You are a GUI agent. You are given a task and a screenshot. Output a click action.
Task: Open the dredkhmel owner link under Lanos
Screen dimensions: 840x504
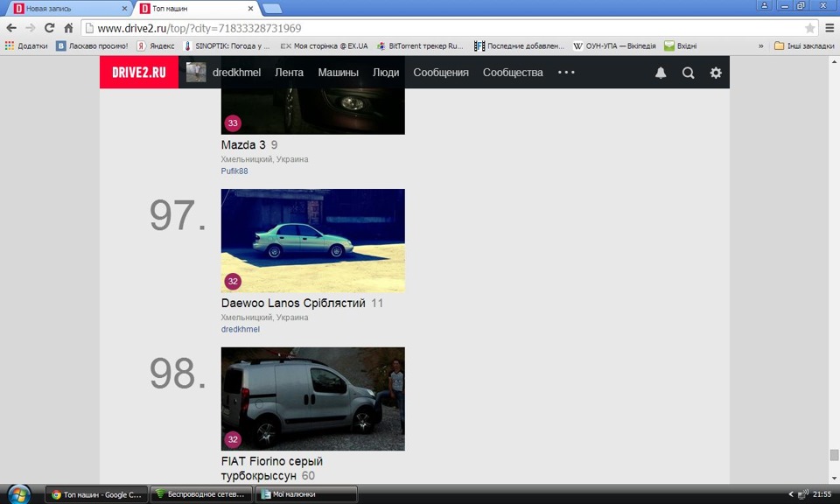pyautogui.click(x=241, y=329)
